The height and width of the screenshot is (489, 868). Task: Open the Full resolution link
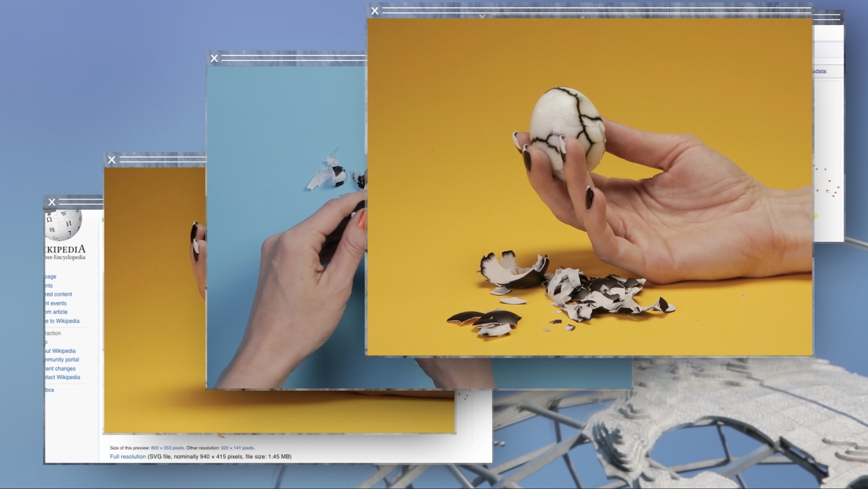(128, 457)
